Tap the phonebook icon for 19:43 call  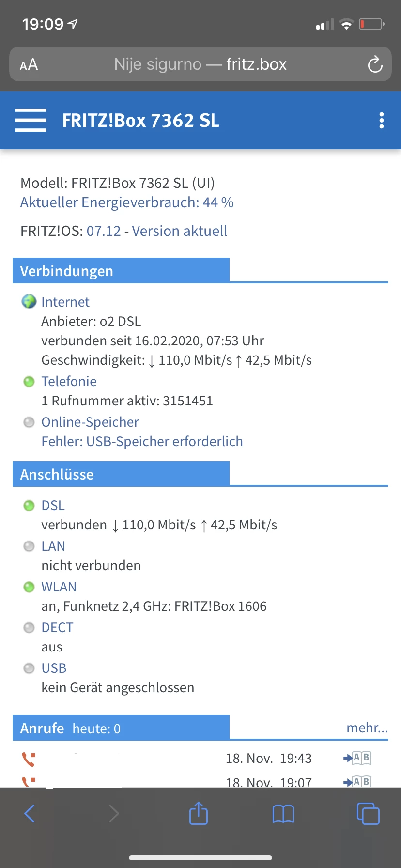tap(357, 758)
